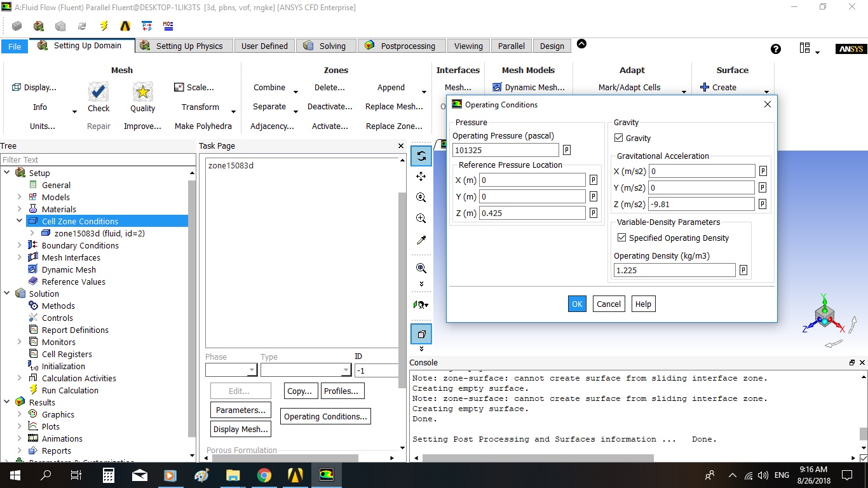Select the zoom in/out magnifier tool
The height and width of the screenshot is (488, 868).
[421, 198]
